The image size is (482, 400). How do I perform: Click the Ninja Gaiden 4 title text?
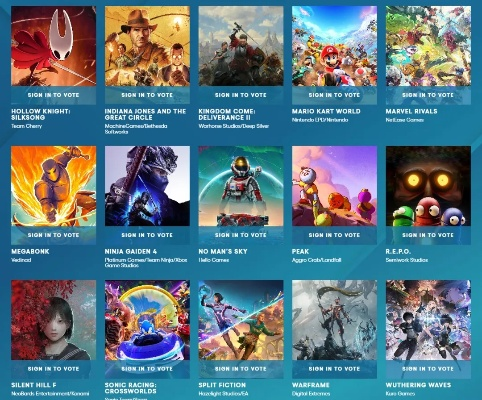pos(131,251)
